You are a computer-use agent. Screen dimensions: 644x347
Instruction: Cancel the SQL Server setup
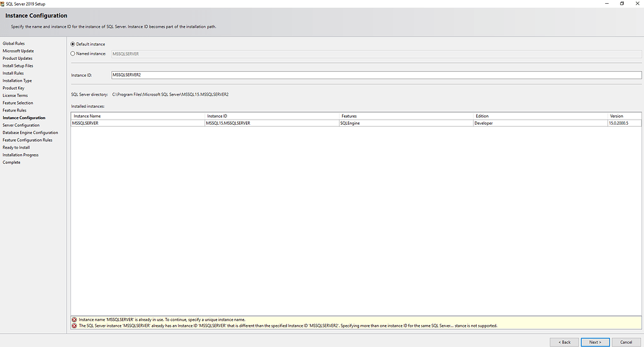[626, 342]
